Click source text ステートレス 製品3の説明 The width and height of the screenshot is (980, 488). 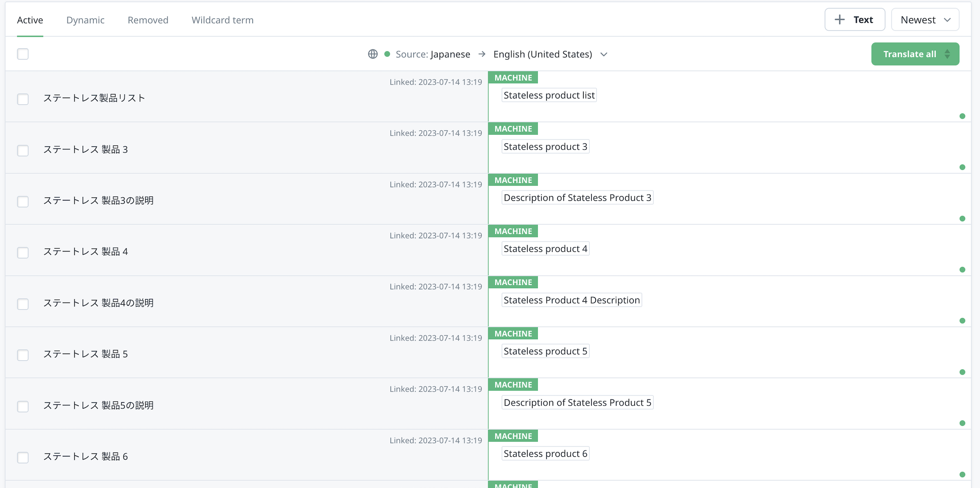(x=99, y=200)
